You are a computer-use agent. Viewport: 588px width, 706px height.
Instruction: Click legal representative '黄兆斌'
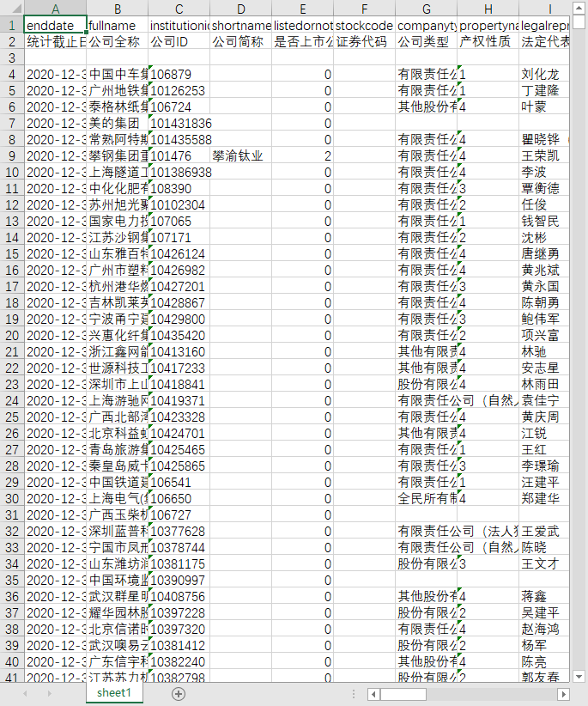coord(544,271)
